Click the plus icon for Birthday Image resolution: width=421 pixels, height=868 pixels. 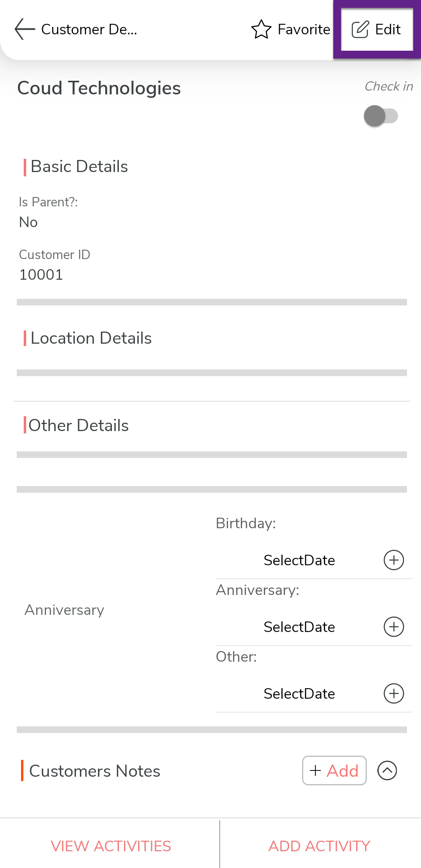pos(394,560)
